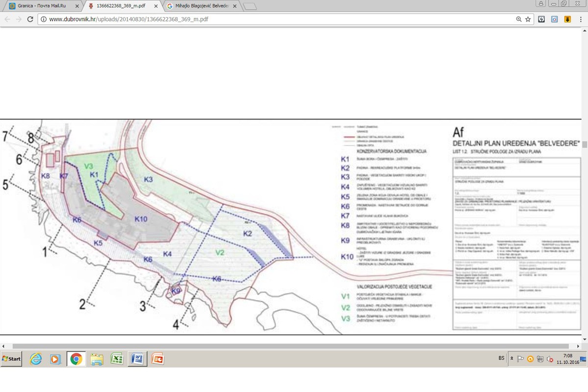Screen dimensions: 588x392
Task: Show hidden system tray icons
Action: [512, 359]
